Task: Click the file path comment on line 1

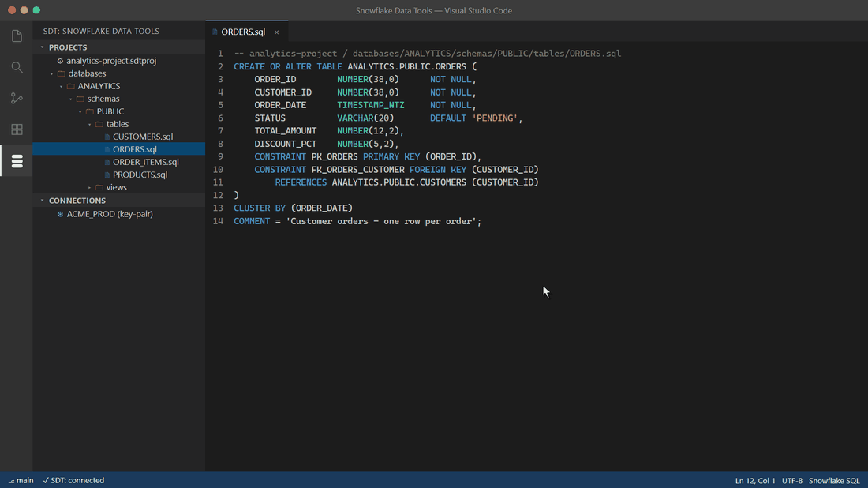Action: (428, 54)
